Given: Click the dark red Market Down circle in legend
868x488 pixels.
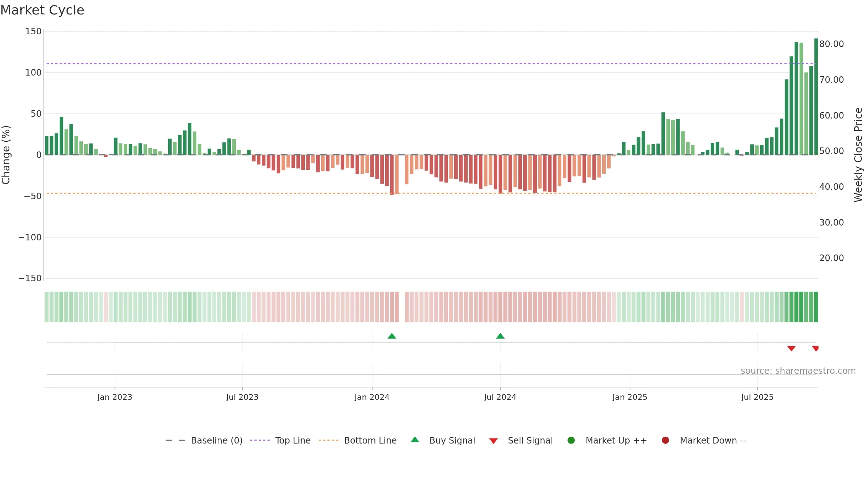Looking at the screenshot, I should coord(665,440).
